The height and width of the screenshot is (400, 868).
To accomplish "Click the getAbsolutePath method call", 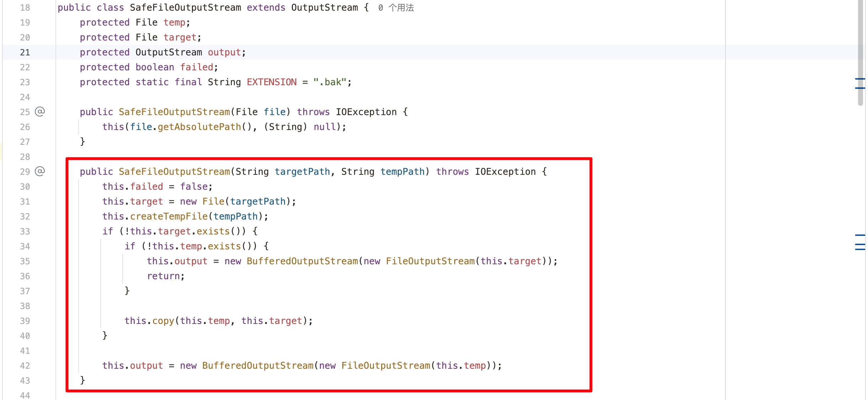I will click(199, 127).
